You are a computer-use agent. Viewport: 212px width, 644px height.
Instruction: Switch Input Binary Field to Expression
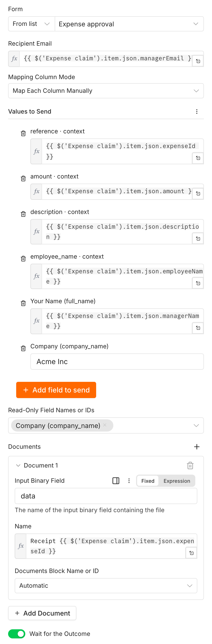[x=177, y=481]
